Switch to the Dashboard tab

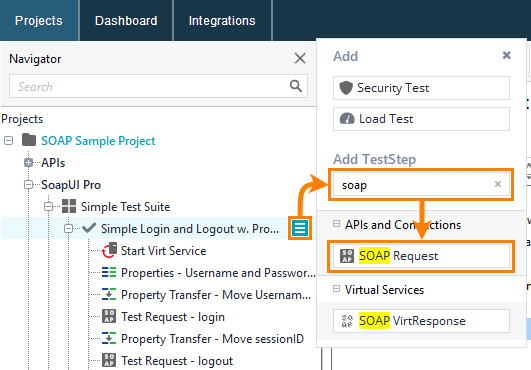(126, 21)
